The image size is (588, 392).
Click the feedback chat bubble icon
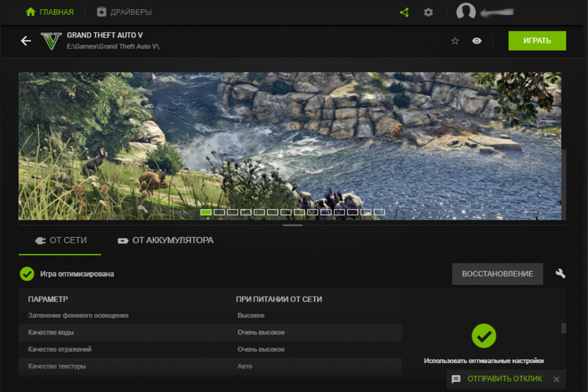pyautogui.click(x=456, y=379)
